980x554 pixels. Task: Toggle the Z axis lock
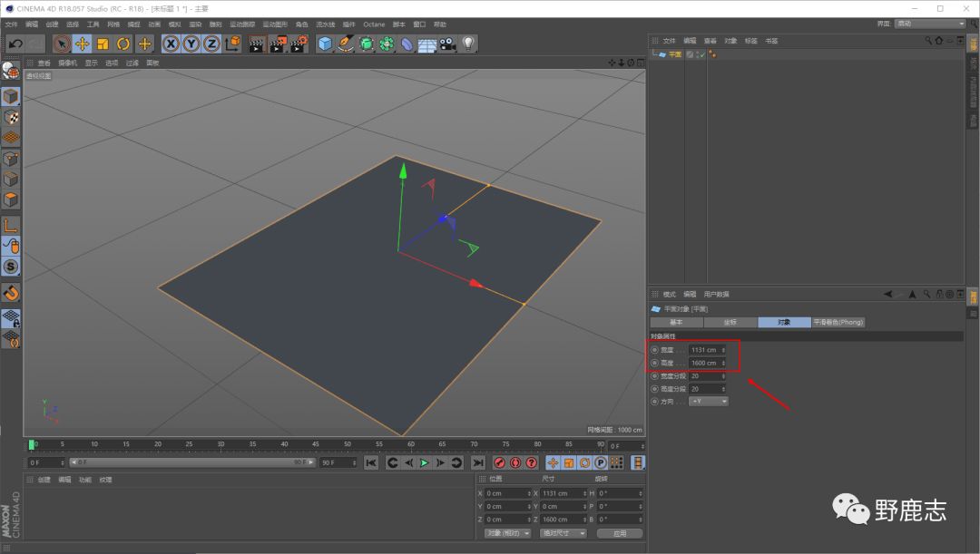(x=211, y=44)
